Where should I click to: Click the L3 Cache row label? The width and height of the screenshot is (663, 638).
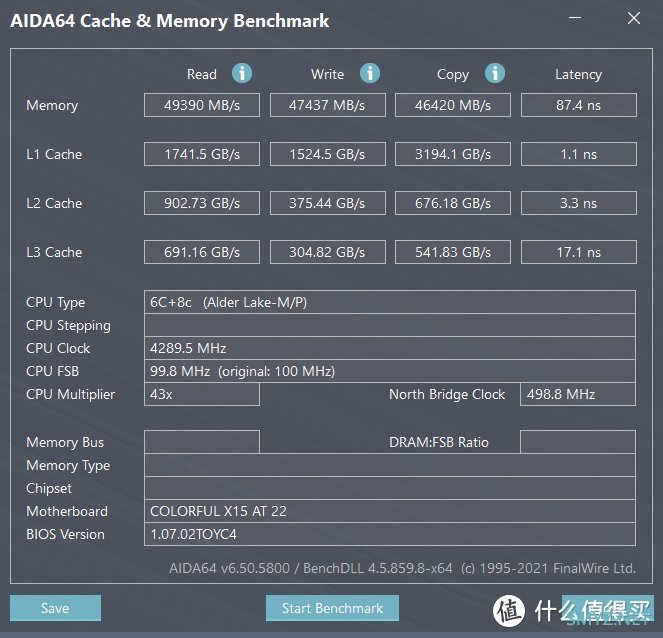click(54, 252)
